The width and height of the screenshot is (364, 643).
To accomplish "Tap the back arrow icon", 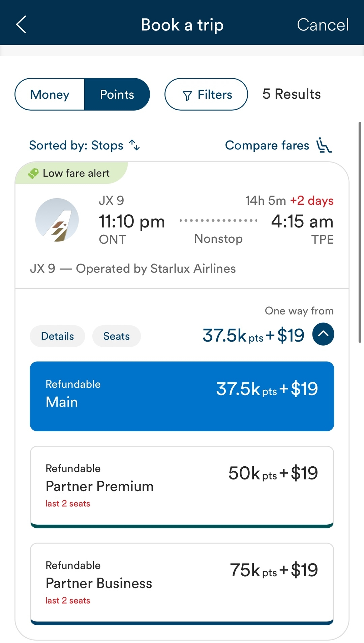I will [21, 25].
